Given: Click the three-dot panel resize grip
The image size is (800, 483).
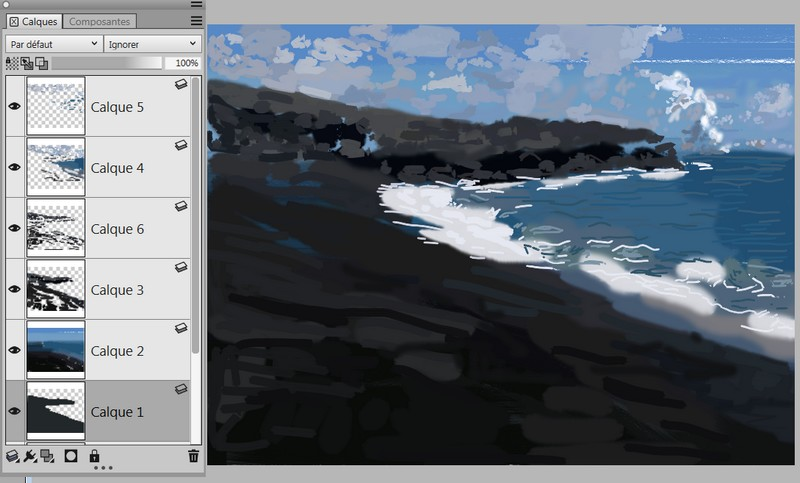Looking at the screenshot, I should (x=103, y=468).
